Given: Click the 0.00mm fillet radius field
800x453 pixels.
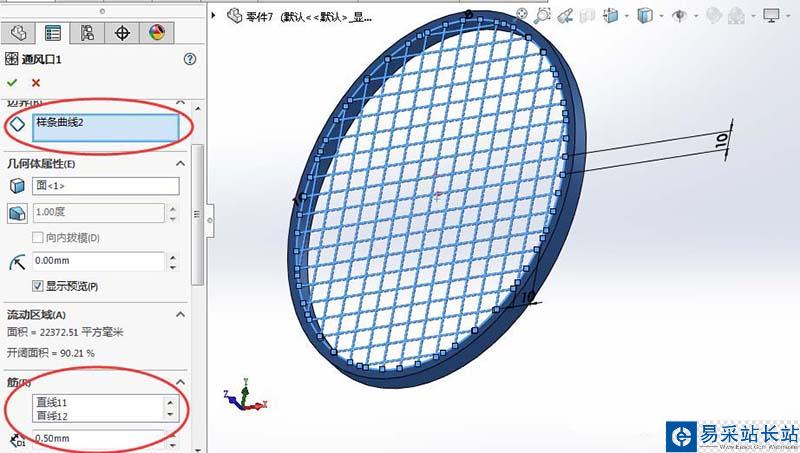Looking at the screenshot, I should click(98, 261).
